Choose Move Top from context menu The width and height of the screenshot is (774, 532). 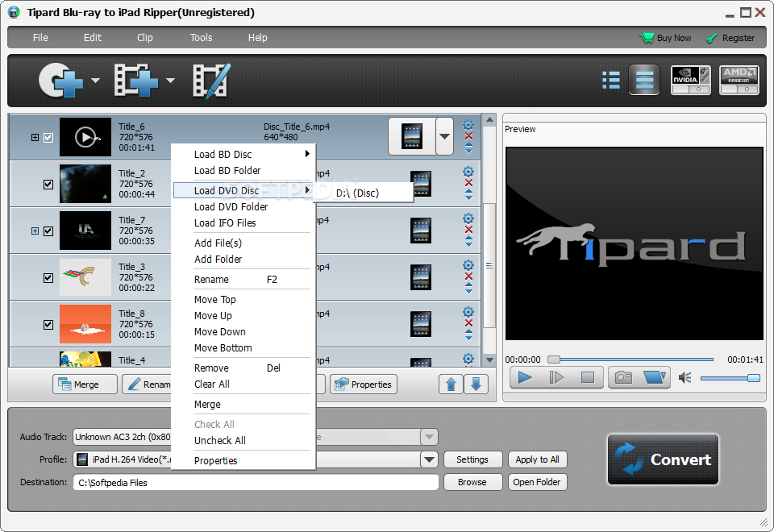(x=243, y=300)
